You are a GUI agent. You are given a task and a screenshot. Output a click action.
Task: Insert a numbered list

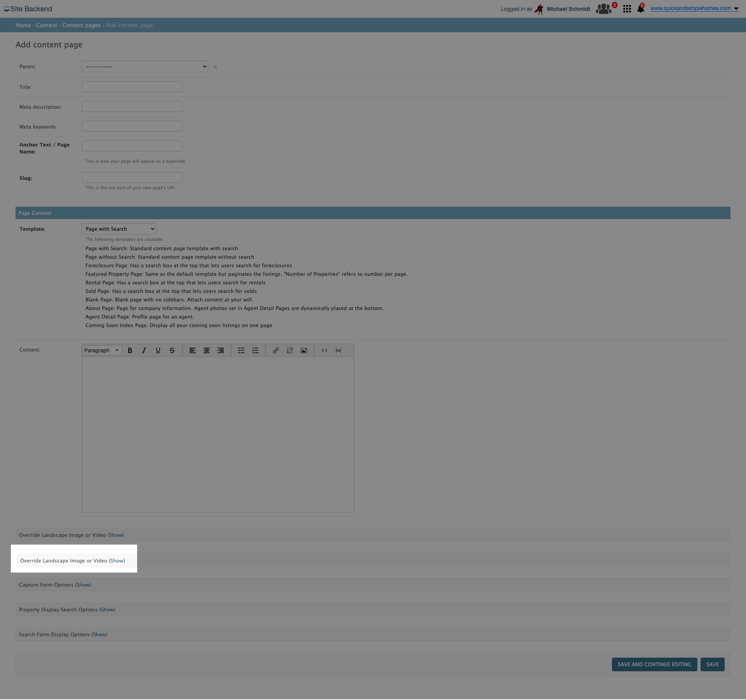(255, 350)
